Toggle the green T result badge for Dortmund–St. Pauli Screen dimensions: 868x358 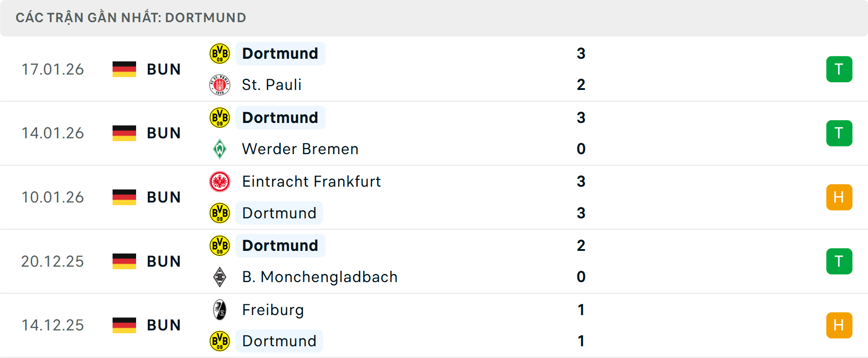839,69
